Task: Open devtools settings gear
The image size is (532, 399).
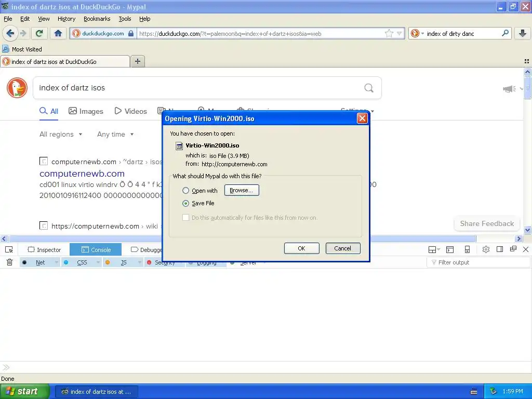Action: point(486,249)
